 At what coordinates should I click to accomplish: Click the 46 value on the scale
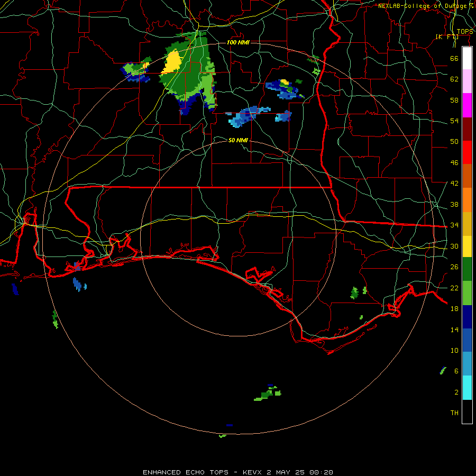coord(454,163)
